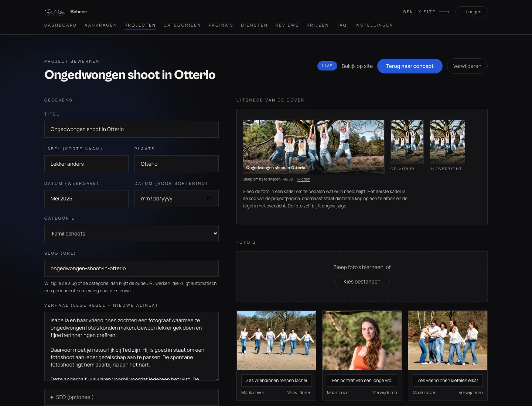Click the large cover crop preview image
This screenshot has width=532, height=406.
coord(314,147)
